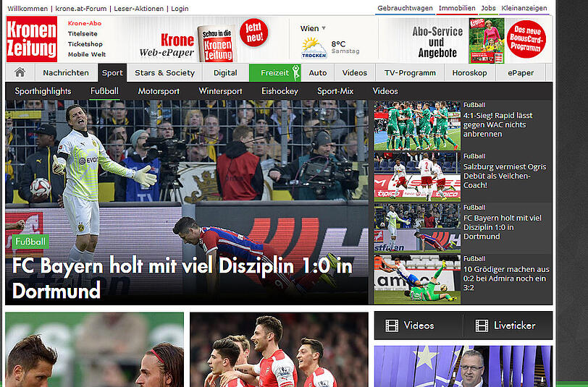The image size is (588, 387).
Task: Open the Abo-Service und Angebote banner
Action: tap(437, 42)
